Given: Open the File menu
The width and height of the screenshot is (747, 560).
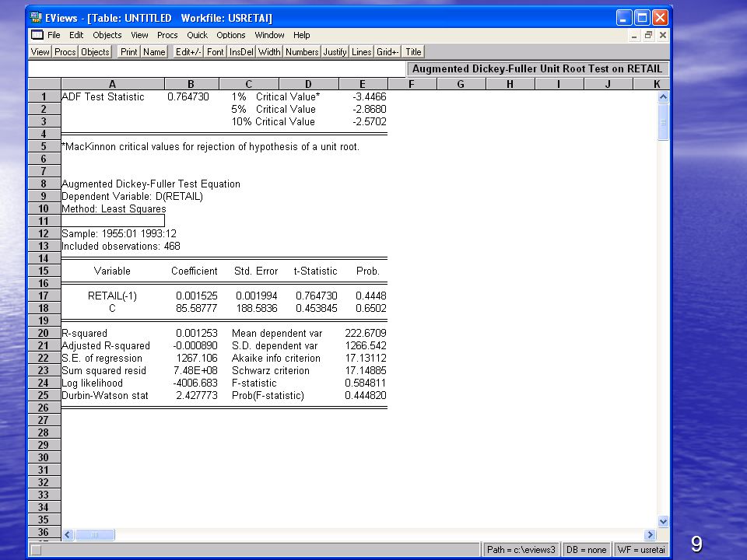Looking at the screenshot, I should (x=54, y=35).
